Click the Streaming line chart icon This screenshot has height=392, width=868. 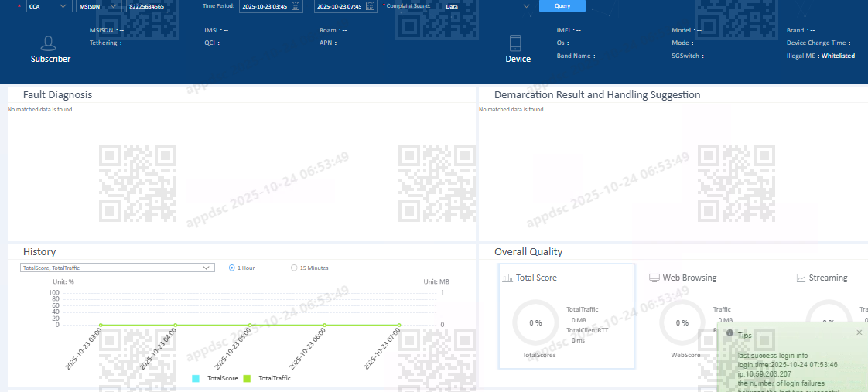tap(801, 278)
